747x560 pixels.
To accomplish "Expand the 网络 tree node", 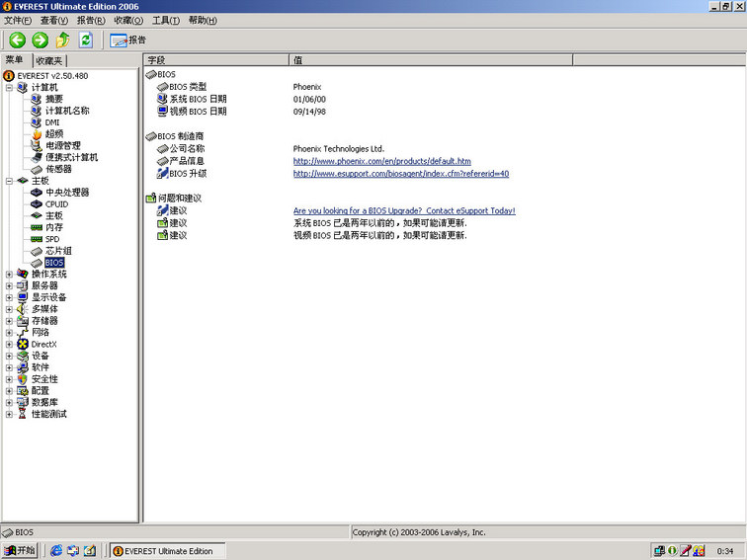I will pyautogui.click(x=9, y=333).
